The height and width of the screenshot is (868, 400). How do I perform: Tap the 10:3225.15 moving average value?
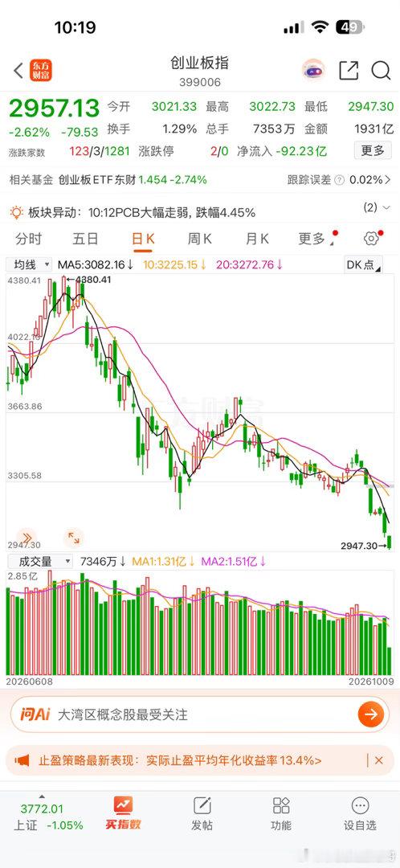click(174, 264)
